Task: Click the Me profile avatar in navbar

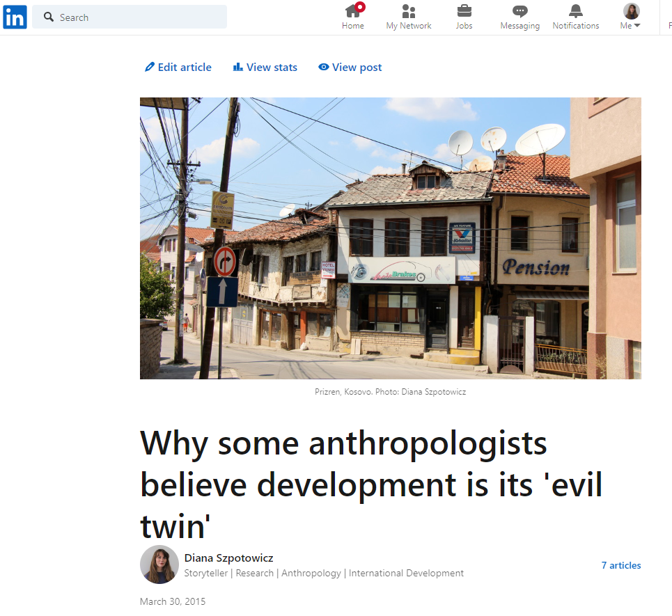Action: 632,11
